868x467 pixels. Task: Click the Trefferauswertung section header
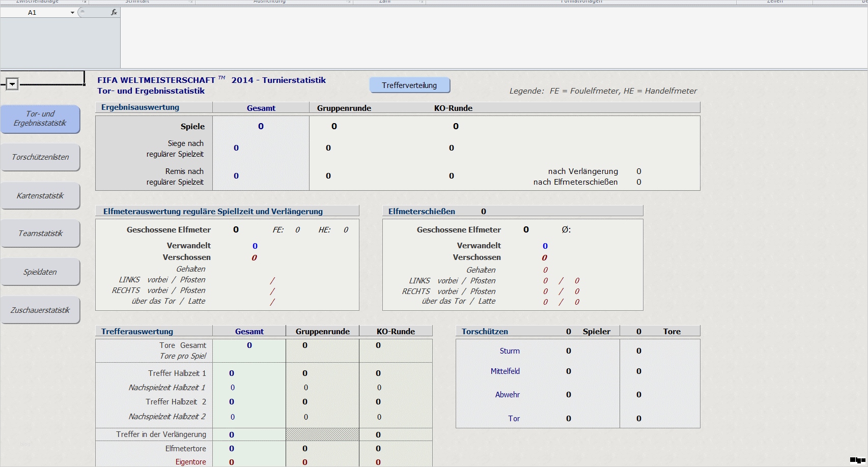137,332
